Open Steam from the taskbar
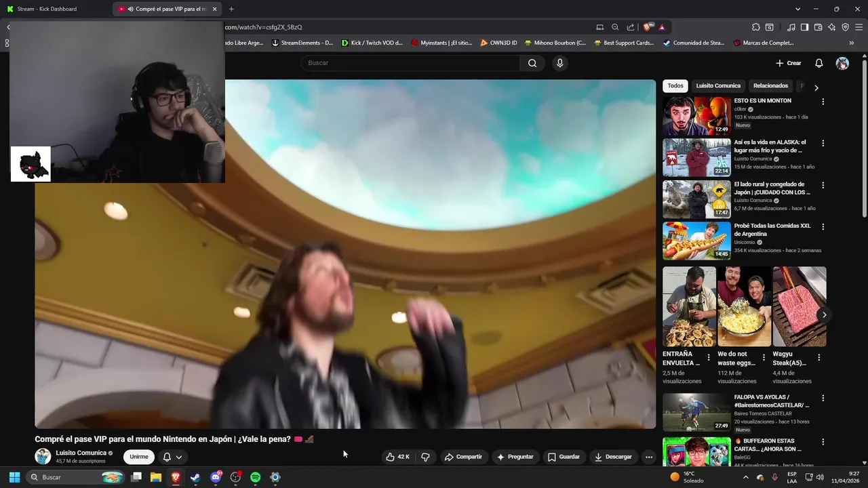Image resolution: width=868 pixels, height=488 pixels. click(195, 477)
